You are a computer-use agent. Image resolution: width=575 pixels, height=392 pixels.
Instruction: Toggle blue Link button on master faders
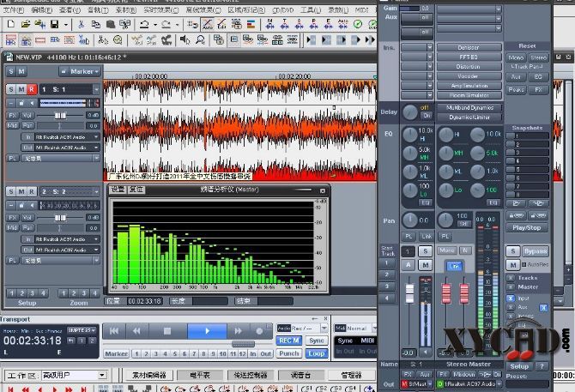454,266
